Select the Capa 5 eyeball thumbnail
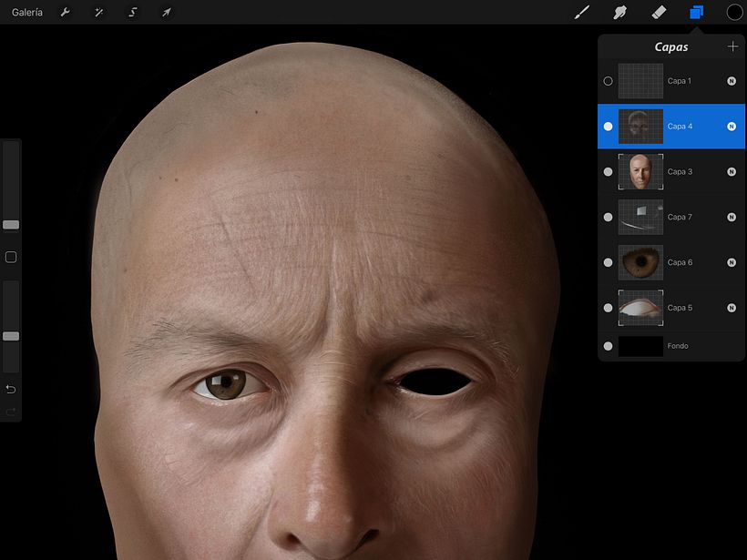The height and width of the screenshot is (560, 747). pos(640,308)
